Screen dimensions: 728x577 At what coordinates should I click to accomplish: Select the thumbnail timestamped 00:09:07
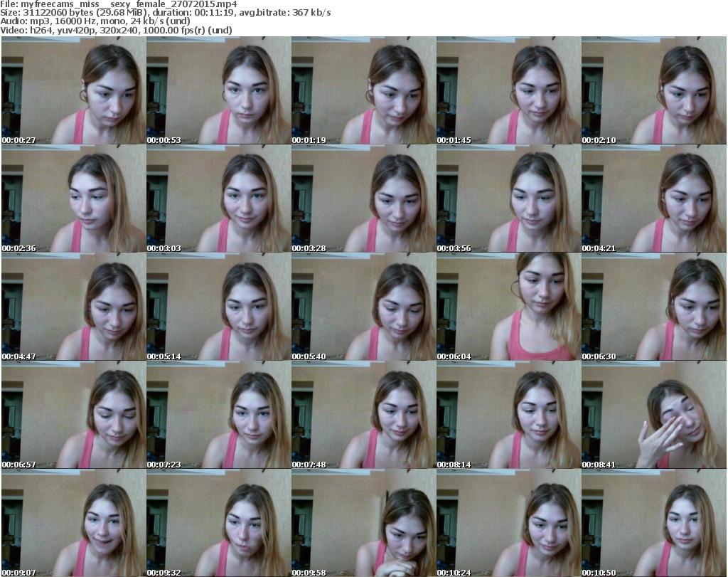coord(74,523)
